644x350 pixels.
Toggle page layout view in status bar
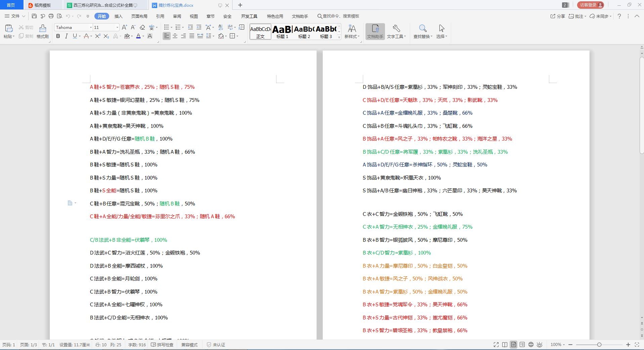click(513, 345)
